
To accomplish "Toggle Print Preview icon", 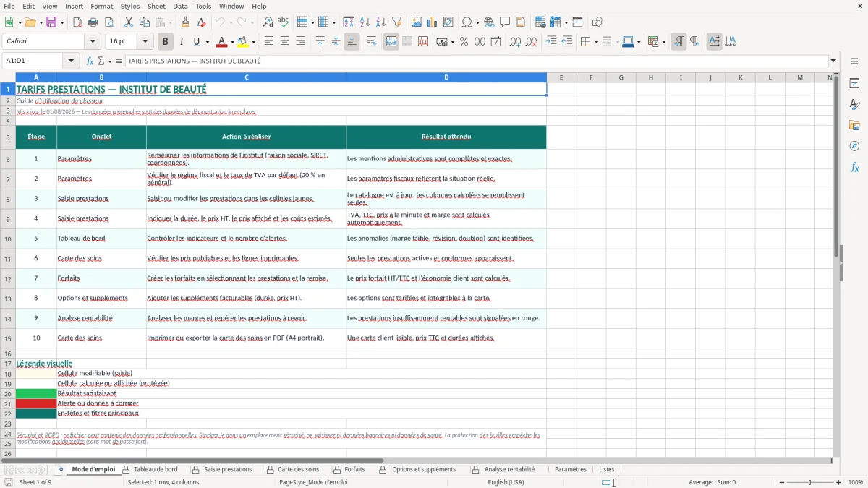I will (x=109, y=22).
